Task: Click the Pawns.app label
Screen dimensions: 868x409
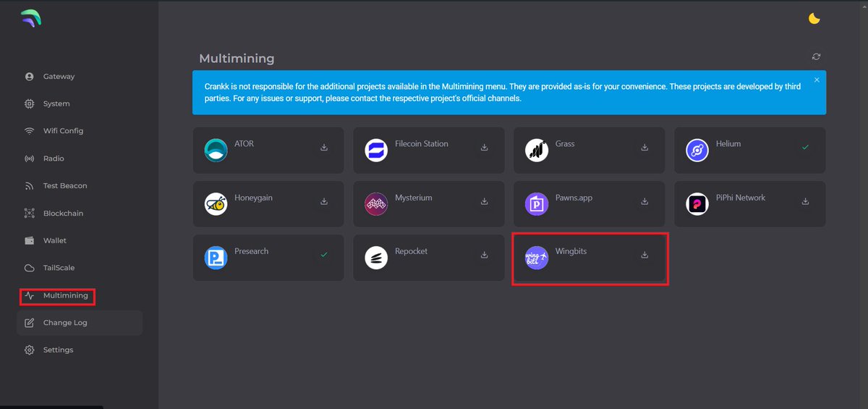Action: coord(574,198)
